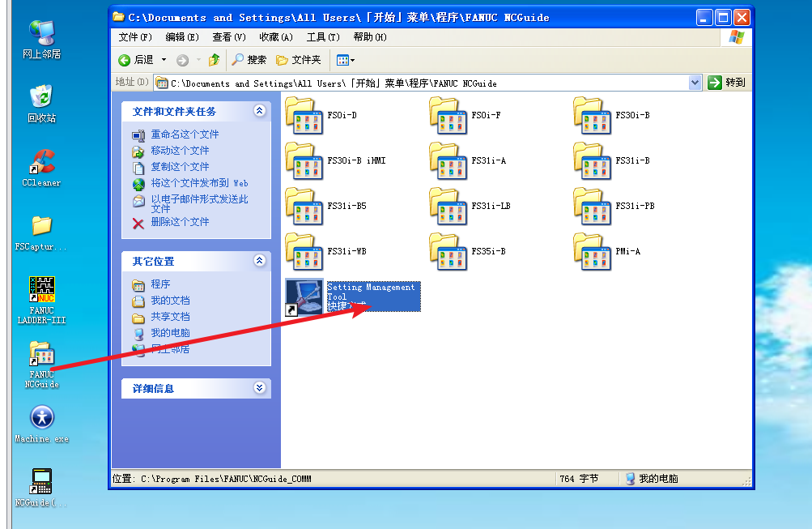Open the FS0i-D folder
The height and width of the screenshot is (529, 812).
pos(321,116)
